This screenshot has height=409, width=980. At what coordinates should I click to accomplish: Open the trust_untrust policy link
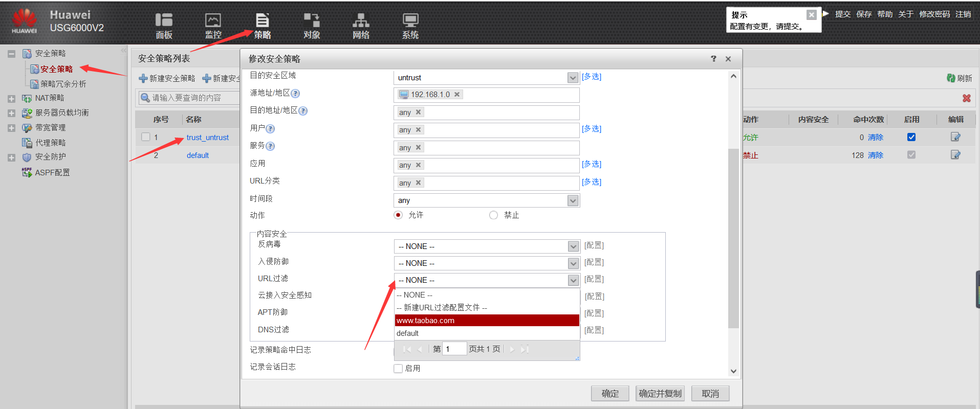point(208,138)
